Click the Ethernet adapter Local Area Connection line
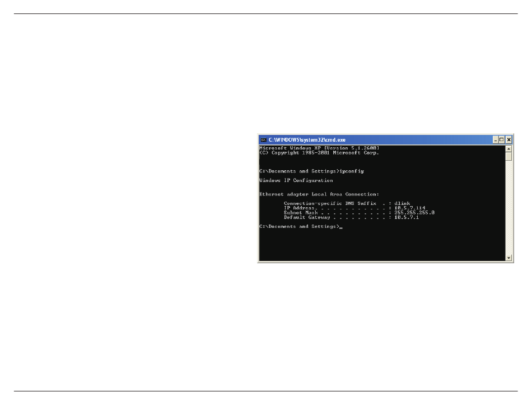Image resolution: width=532 pixels, height=406 pixels. point(319,194)
